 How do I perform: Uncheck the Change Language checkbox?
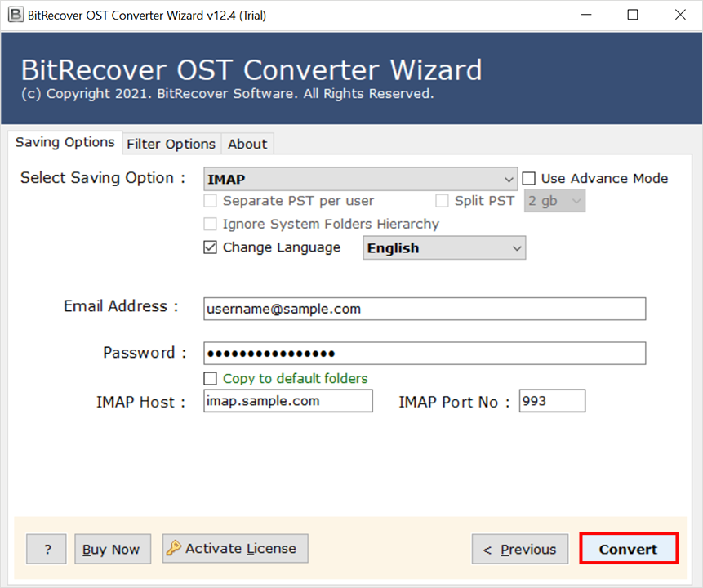pos(211,247)
